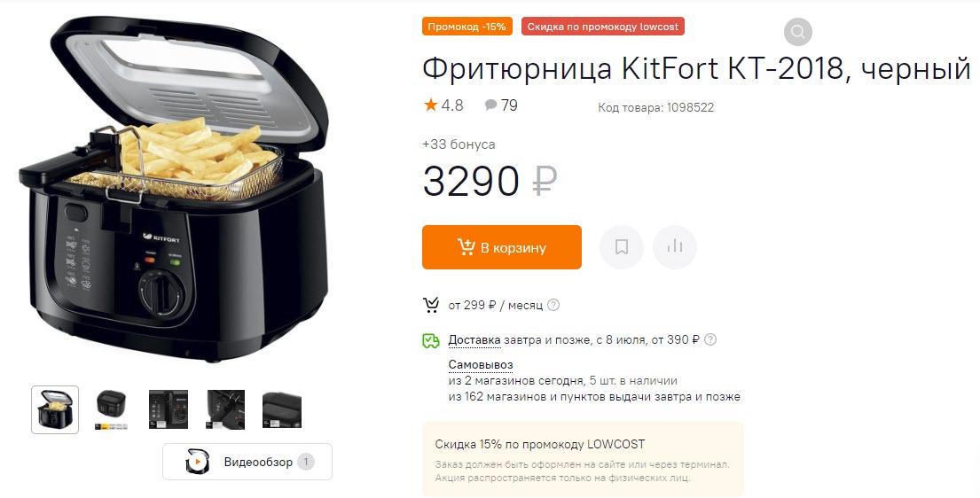The image size is (980, 498).
Task: Click the installment cart icon
Action: tap(431, 305)
